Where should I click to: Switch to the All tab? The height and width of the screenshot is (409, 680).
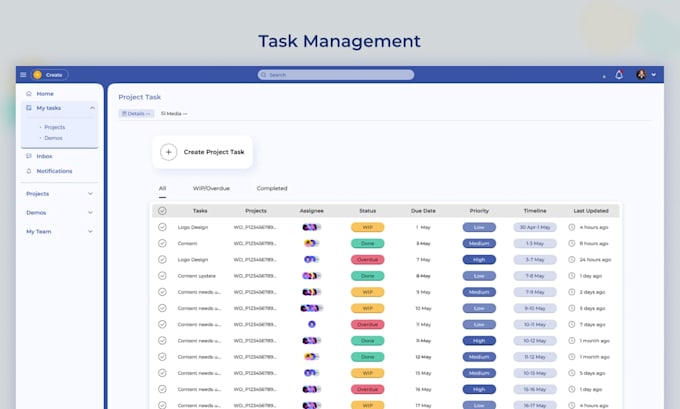click(x=162, y=189)
